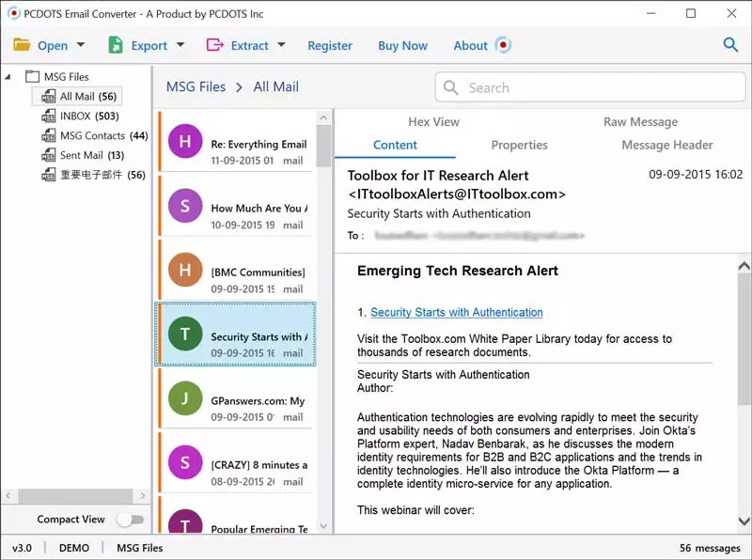
Task: Click S avatar of [CRAZY] 8 minutes
Action: coord(185,462)
